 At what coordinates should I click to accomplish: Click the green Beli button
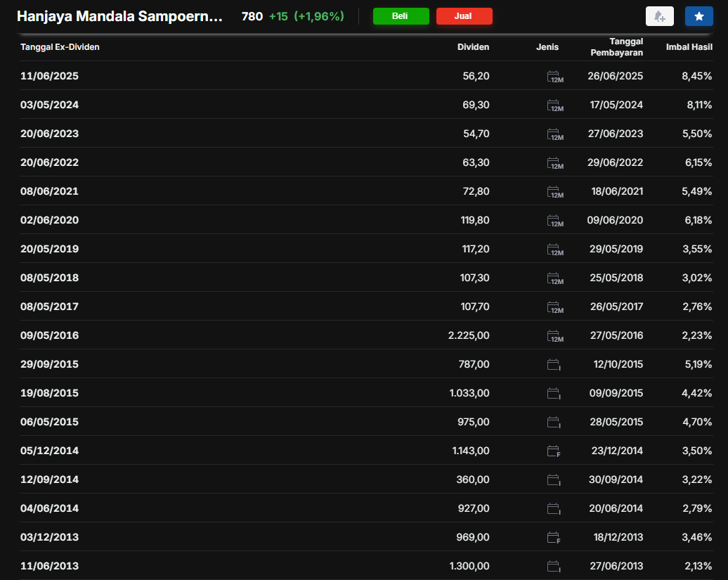click(x=401, y=16)
